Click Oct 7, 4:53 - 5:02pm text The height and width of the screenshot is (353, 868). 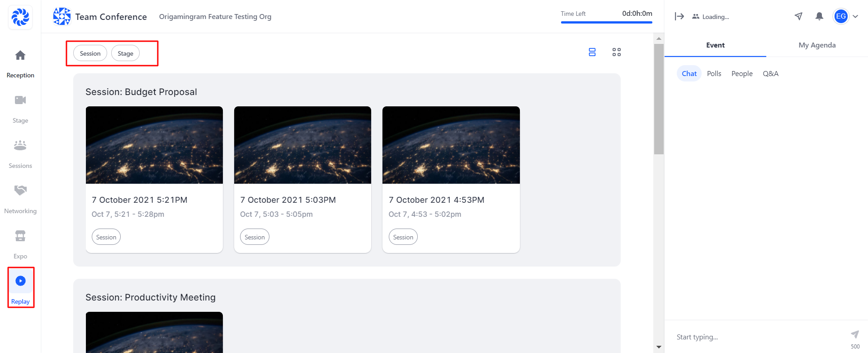tap(425, 214)
